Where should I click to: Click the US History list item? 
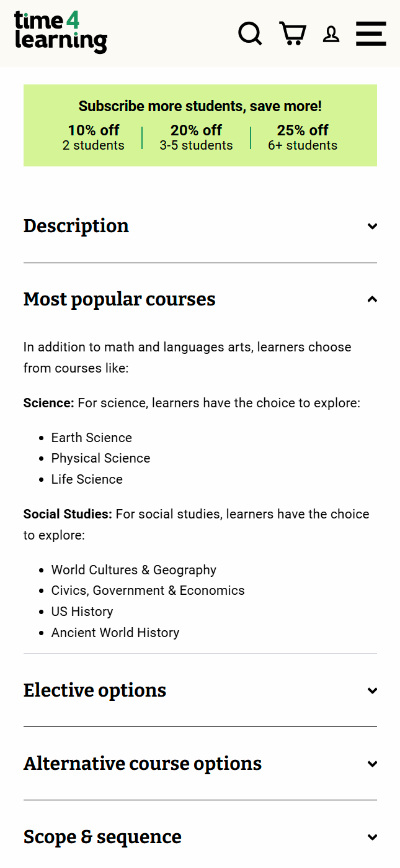(x=82, y=612)
